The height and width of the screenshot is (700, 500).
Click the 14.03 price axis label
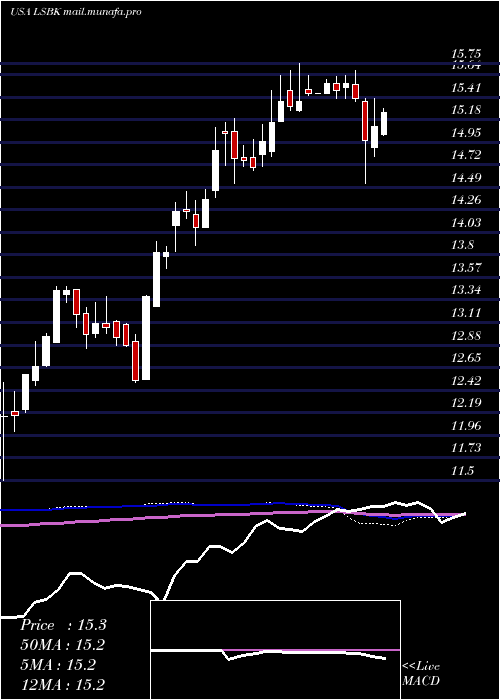pyautogui.click(x=466, y=222)
